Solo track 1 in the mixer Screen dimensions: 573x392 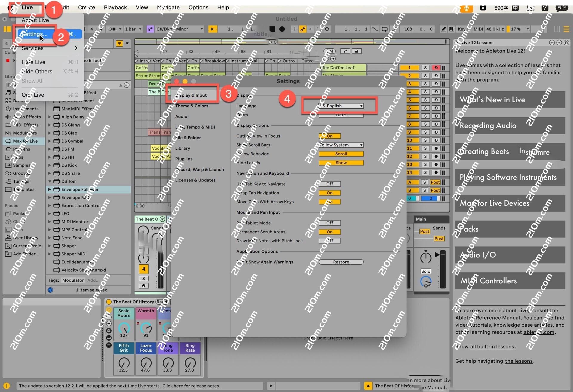click(425, 68)
